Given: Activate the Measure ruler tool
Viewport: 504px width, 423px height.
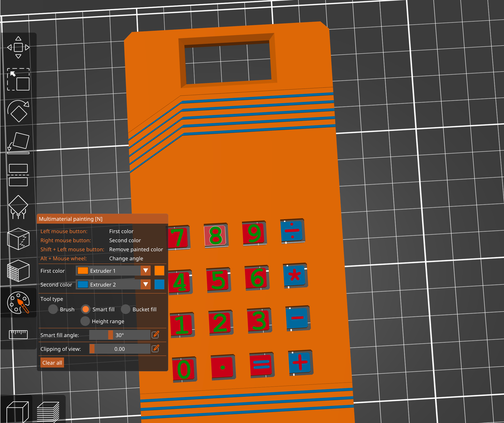Looking at the screenshot, I should point(18,334).
